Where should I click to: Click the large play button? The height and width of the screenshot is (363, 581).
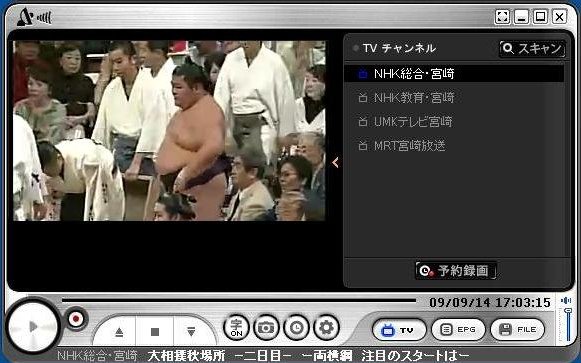(x=33, y=326)
